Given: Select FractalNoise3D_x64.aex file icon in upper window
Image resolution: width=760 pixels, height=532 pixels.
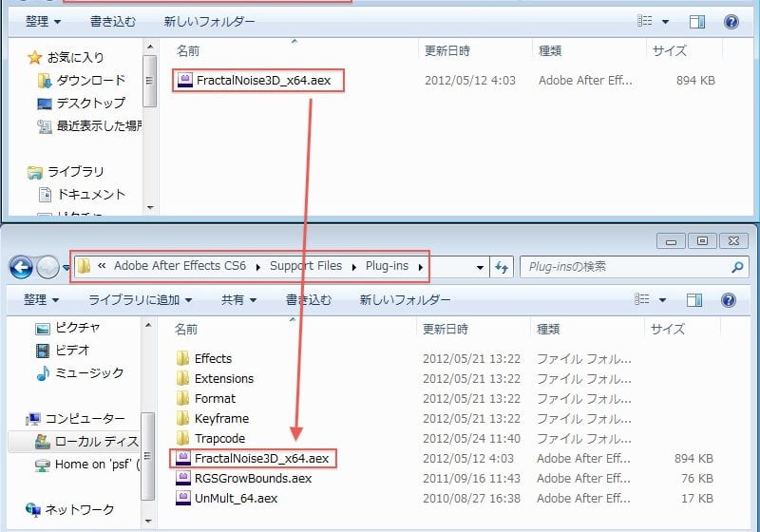Looking at the screenshot, I should pyautogui.click(x=184, y=80).
